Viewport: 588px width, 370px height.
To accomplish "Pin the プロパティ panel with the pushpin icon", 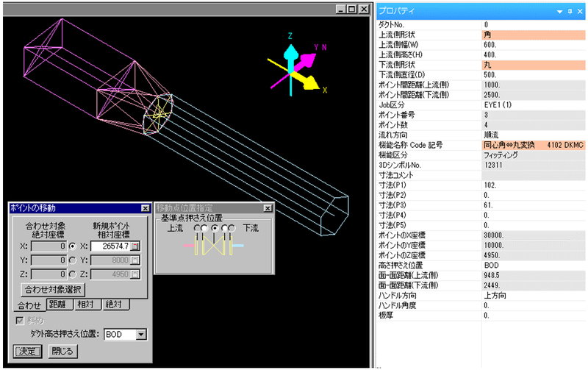I will pos(570,12).
